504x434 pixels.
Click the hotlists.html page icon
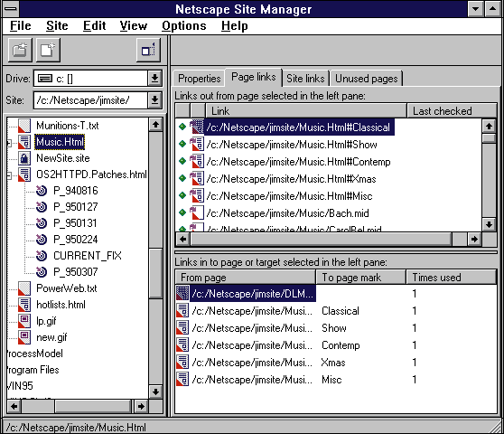tap(24, 305)
